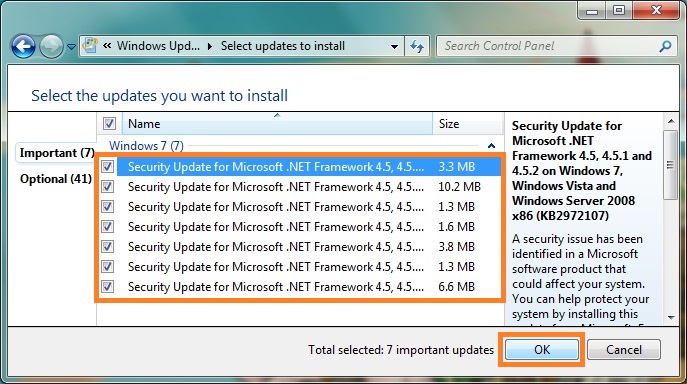Click the breadcrumb arrow after Windows Upd...
Image resolution: width=687 pixels, height=384 pixels.
(x=210, y=46)
